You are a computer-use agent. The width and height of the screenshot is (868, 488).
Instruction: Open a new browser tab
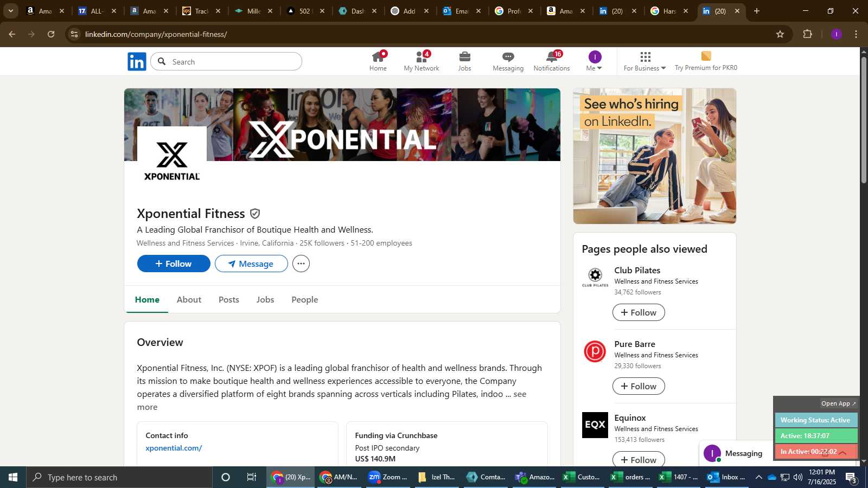tap(757, 11)
